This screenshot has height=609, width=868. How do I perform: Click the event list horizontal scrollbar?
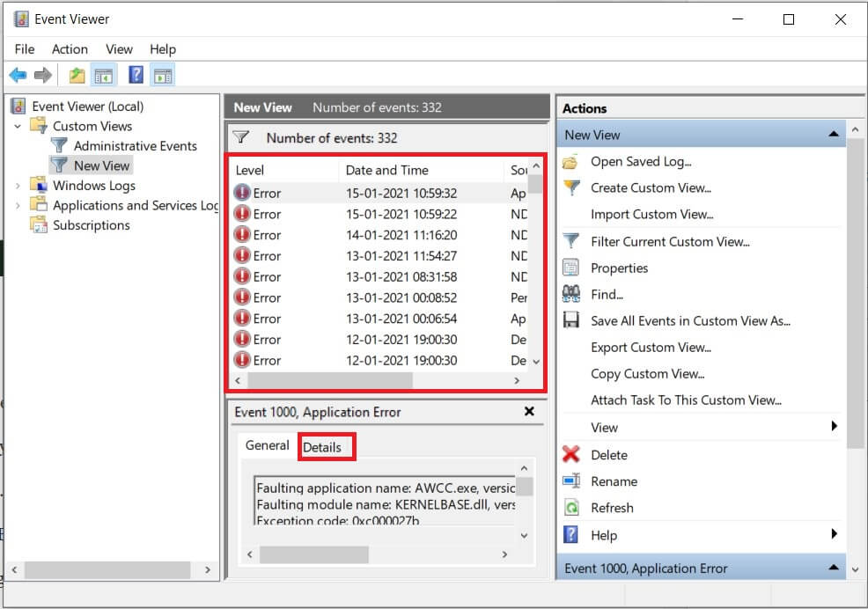point(330,380)
